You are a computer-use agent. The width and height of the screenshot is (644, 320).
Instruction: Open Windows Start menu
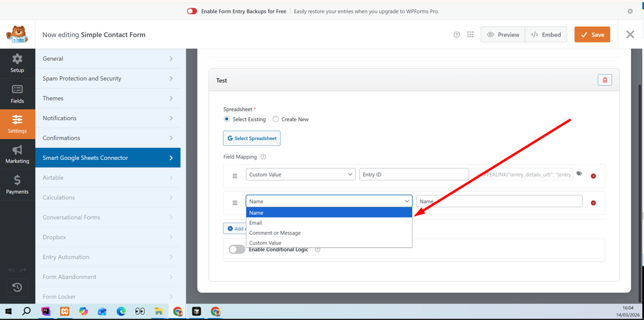coord(8,311)
